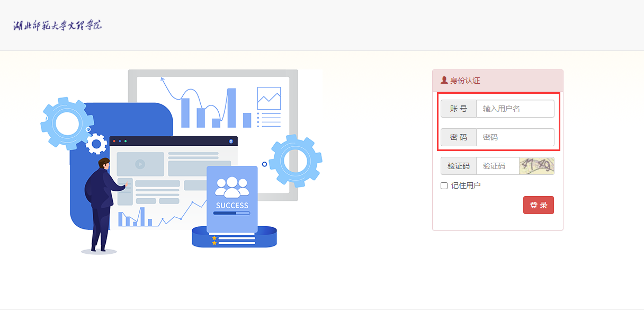This screenshot has height=310, width=644.
Task: Click the 账号 label
Action: (459, 109)
